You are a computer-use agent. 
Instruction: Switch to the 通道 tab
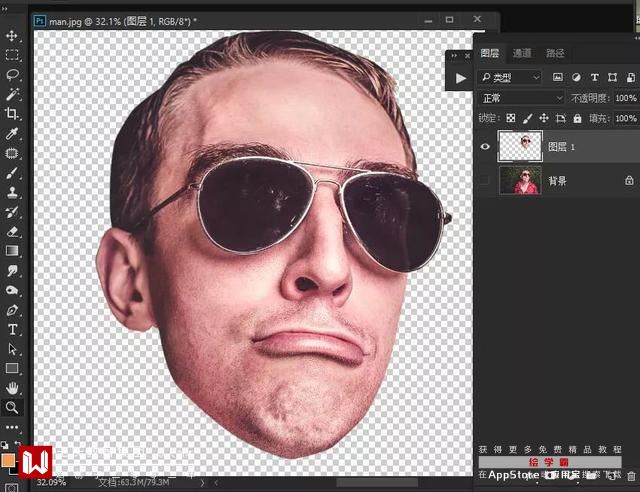[522, 53]
